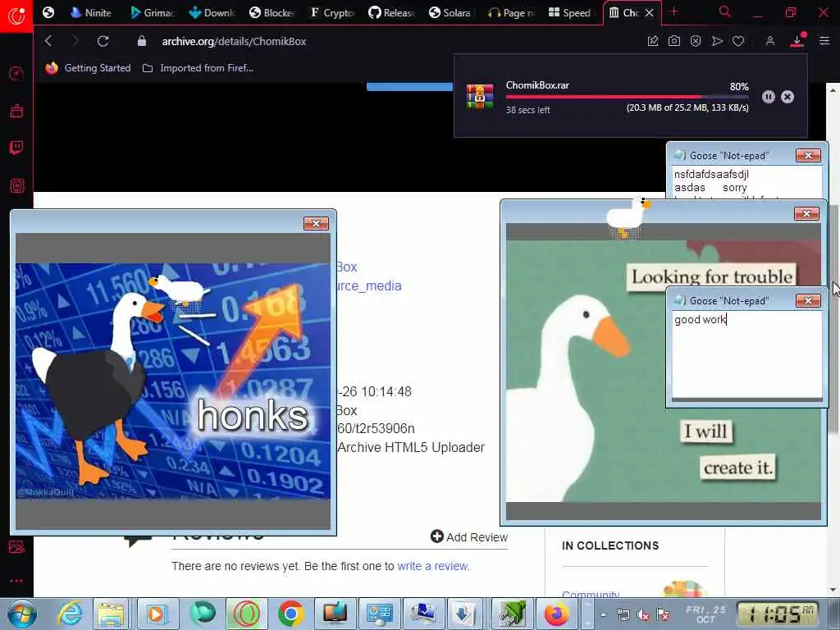Screen dimensions: 840x630
Task: Click the padlock site security icon
Action: pyautogui.click(x=141, y=41)
